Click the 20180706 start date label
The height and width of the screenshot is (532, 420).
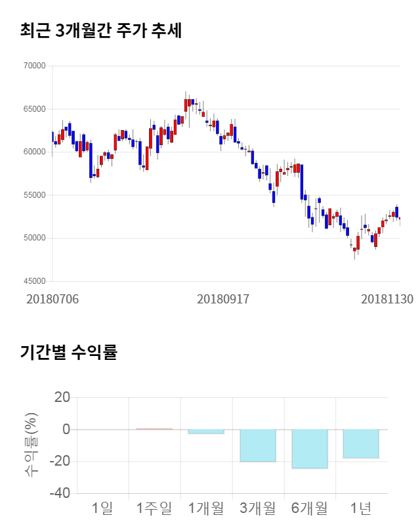pos(52,298)
